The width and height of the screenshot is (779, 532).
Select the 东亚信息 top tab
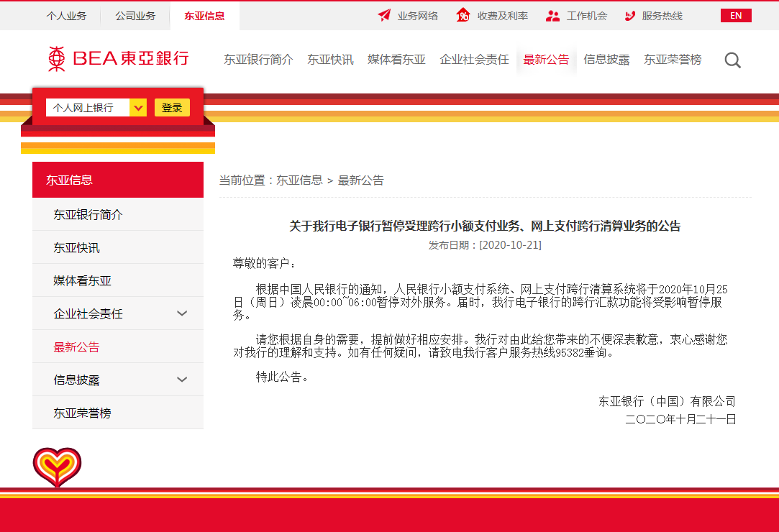[x=204, y=16]
